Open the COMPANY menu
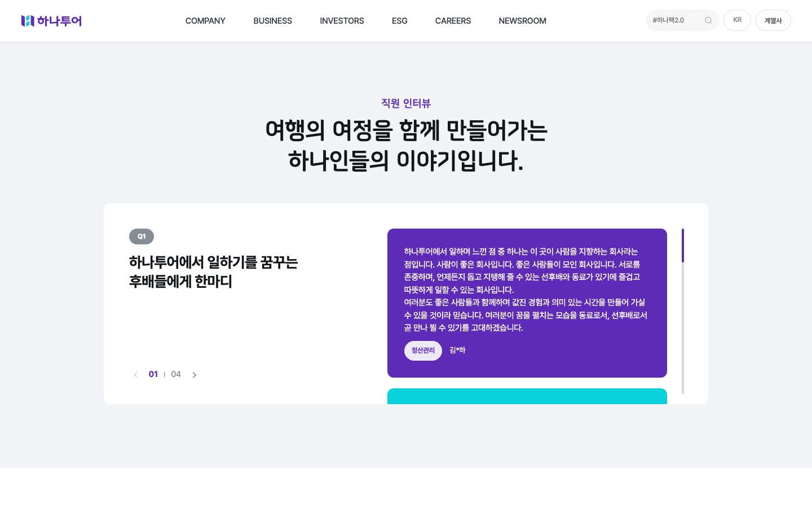Image resolution: width=812 pixels, height=508 pixels. [x=205, y=21]
